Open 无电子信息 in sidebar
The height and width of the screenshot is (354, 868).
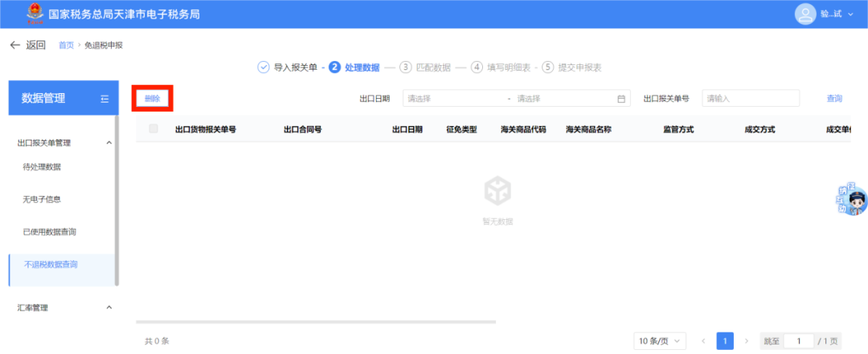click(42, 199)
